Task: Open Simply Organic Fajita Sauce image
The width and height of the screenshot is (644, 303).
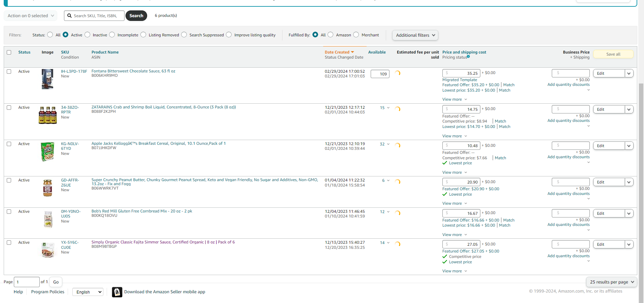Action: tap(48, 250)
